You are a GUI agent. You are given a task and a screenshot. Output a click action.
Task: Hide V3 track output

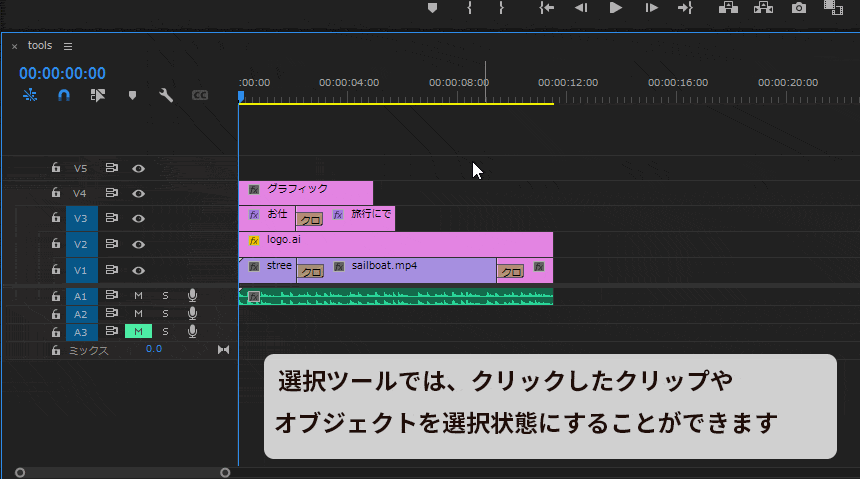tap(138, 219)
